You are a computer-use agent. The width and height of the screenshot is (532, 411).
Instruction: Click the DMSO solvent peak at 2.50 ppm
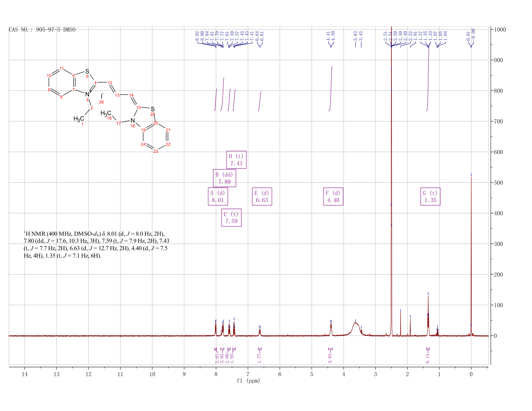coord(391,181)
